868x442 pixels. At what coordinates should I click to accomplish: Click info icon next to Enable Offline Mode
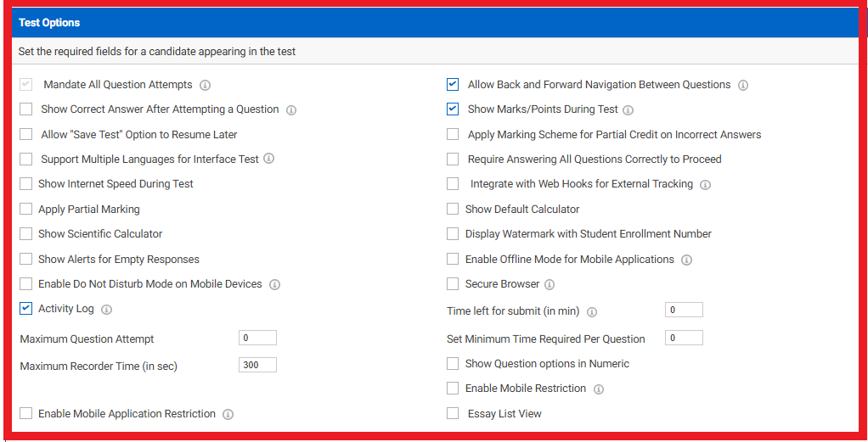click(x=686, y=260)
